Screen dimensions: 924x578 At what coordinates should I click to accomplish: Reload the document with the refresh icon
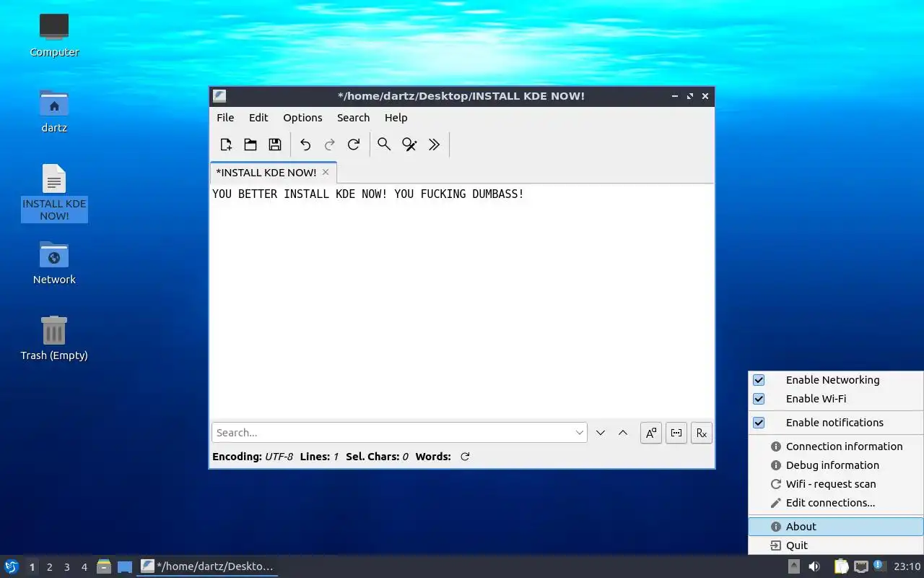(x=354, y=144)
